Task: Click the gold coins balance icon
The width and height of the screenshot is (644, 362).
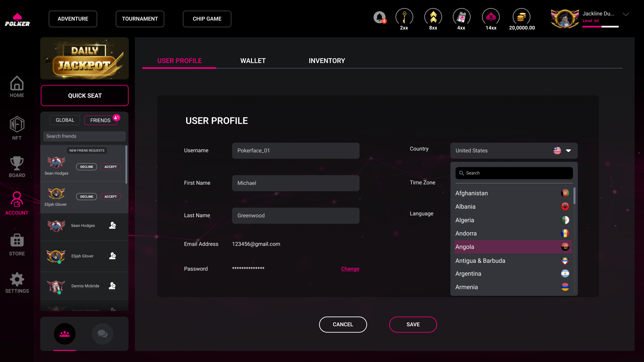Action: tap(521, 17)
